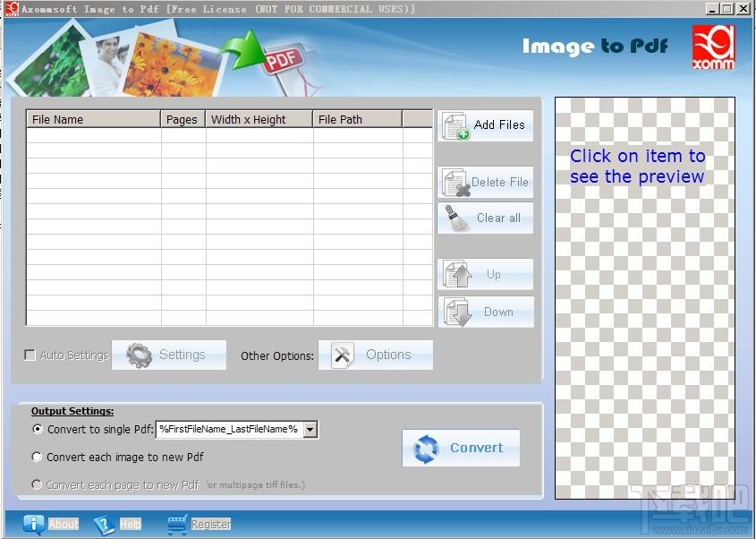Click the 'Other Options:' label
The width and height of the screenshot is (756, 539).
[277, 355]
